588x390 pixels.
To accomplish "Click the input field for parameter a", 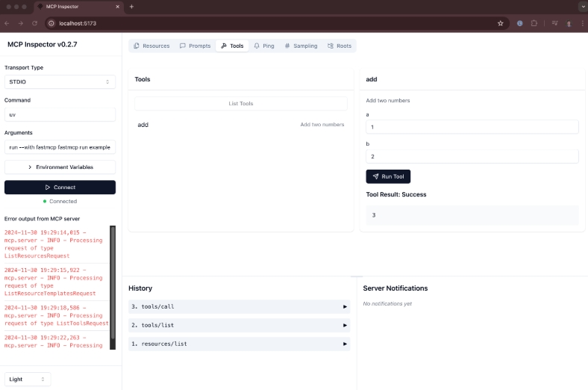I will [472, 128].
